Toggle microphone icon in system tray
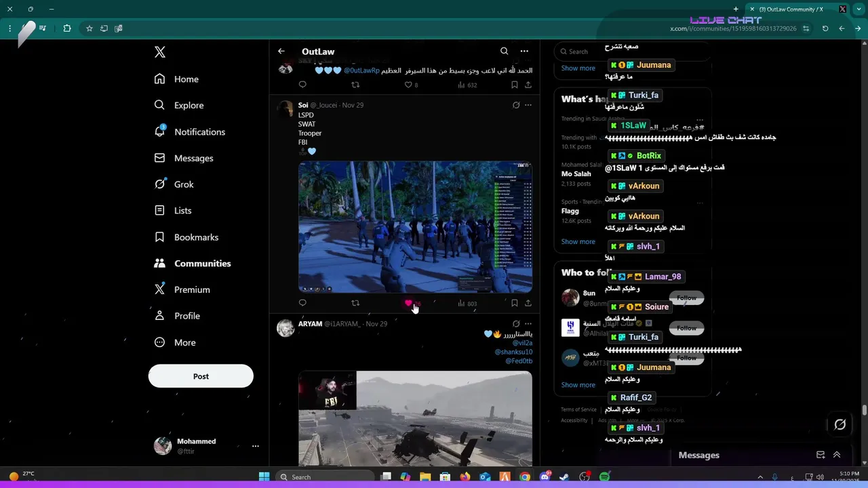The image size is (868, 488). (775, 477)
